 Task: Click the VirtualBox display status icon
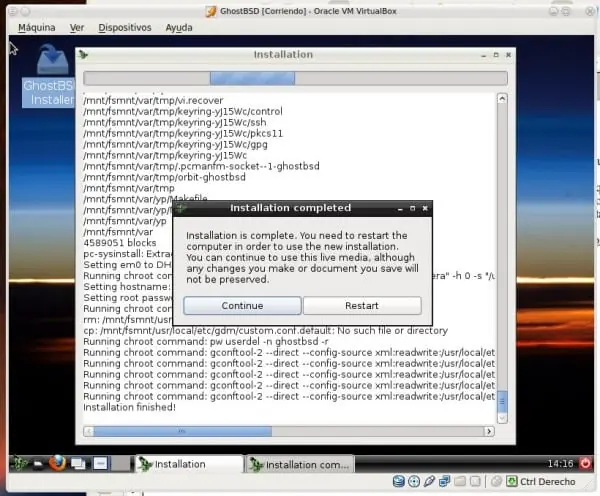click(475, 481)
